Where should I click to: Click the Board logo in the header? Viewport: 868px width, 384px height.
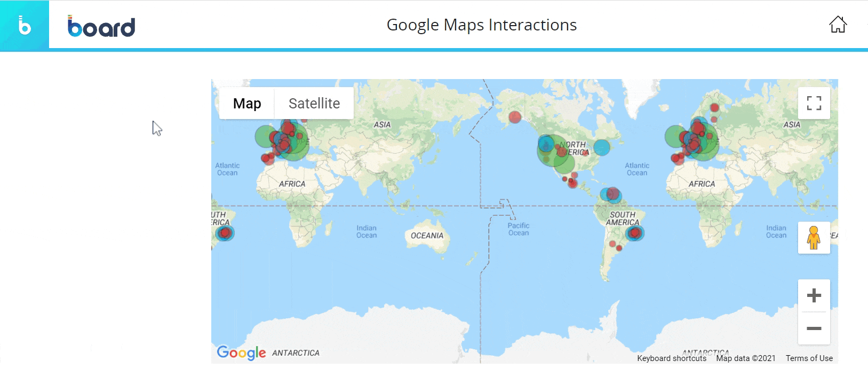coord(101,26)
